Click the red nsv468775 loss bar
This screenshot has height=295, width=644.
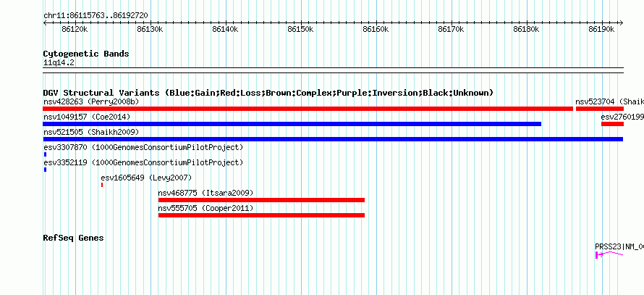[x=262, y=200]
